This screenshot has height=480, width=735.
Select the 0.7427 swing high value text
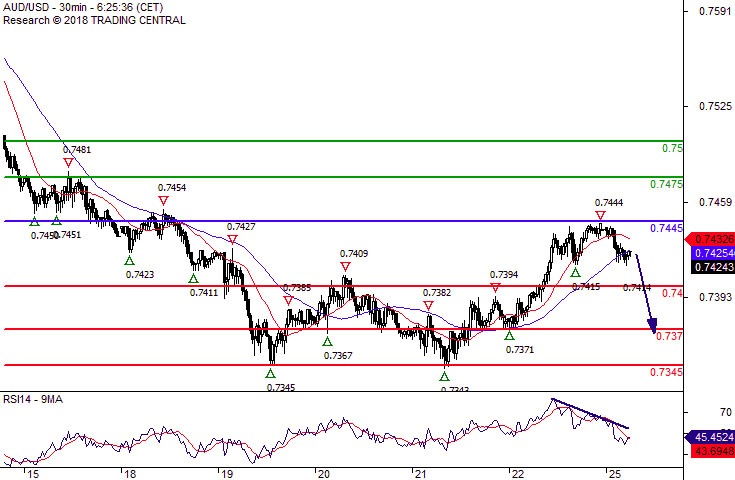pos(241,227)
